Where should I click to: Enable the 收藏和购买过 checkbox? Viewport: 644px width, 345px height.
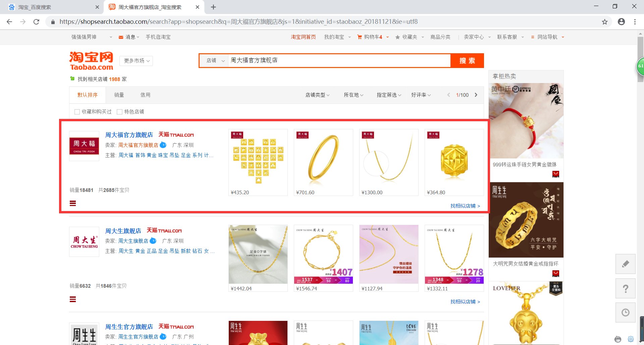(x=77, y=112)
